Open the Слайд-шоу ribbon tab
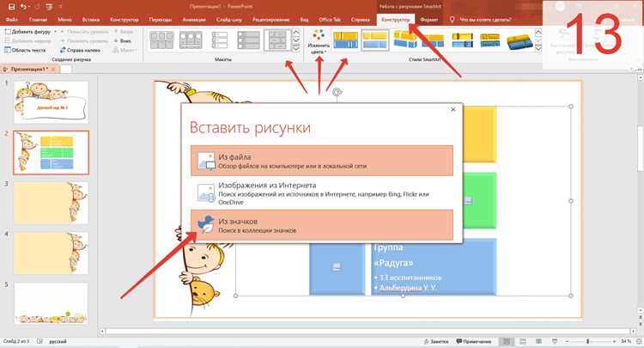 pyautogui.click(x=228, y=19)
